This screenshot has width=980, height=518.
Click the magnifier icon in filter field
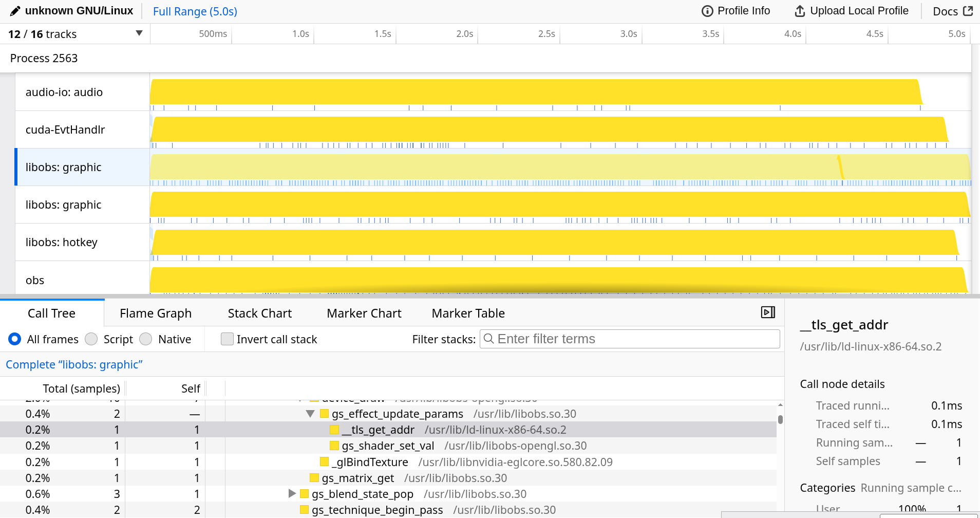coord(489,339)
